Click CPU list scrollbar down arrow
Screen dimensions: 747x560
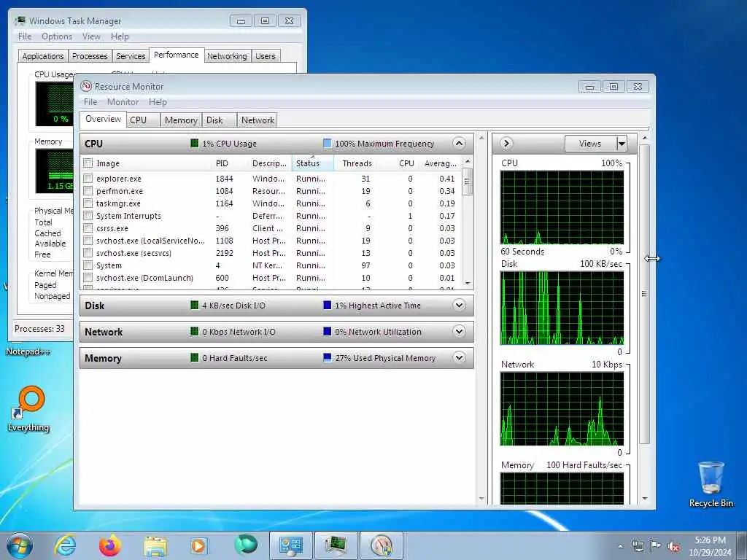tap(468, 284)
